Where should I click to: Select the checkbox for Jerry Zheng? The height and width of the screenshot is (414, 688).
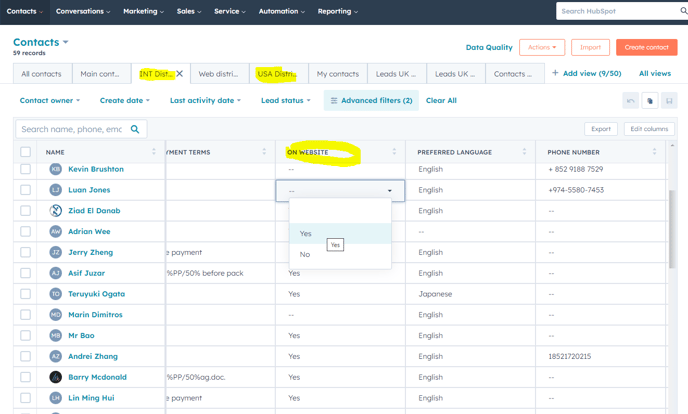26,253
